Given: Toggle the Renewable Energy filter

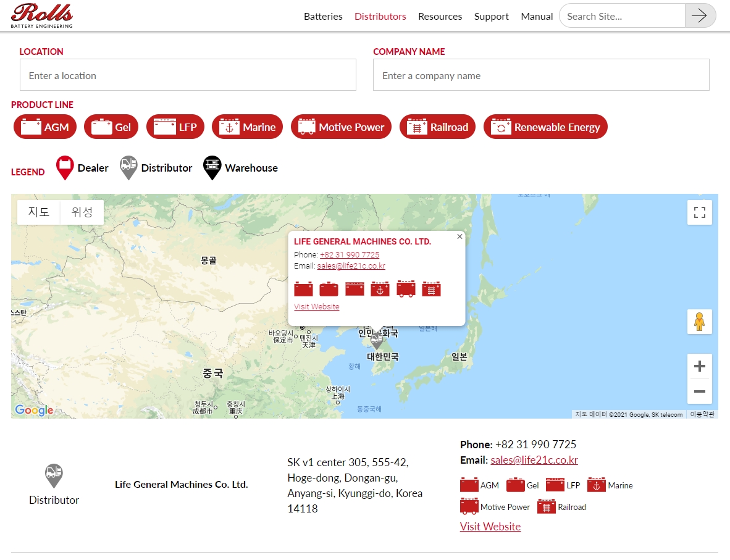Looking at the screenshot, I should click(x=545, y=127).
